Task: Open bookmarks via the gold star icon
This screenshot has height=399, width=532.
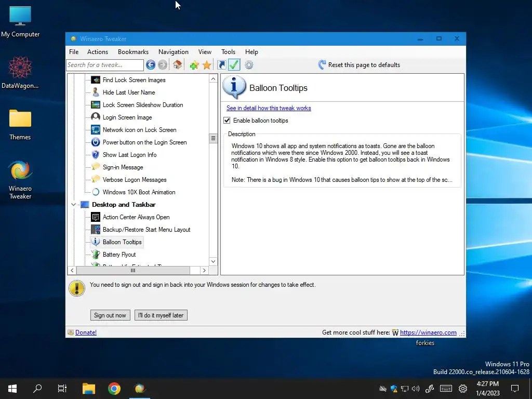Action: coord(207,65)
